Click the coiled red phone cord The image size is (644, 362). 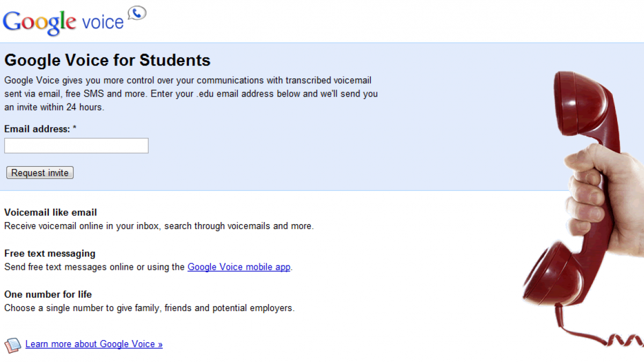[x=617, y=338]
